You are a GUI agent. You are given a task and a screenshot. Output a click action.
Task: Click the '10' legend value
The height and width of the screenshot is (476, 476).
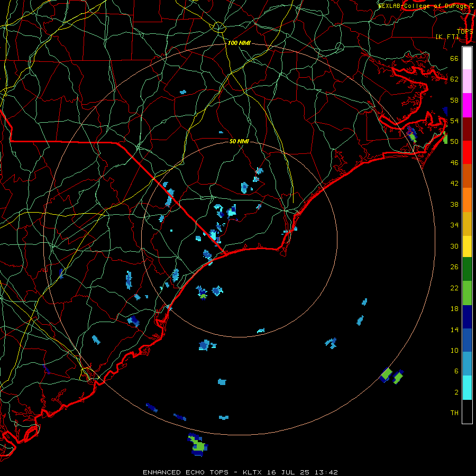click(x=454, y=351)
